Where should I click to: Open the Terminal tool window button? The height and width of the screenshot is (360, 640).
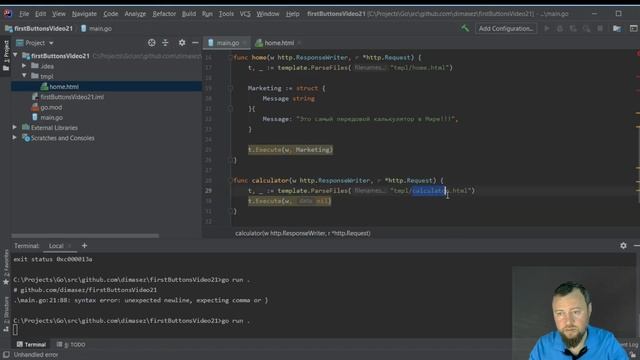click(x=31, y=344)
